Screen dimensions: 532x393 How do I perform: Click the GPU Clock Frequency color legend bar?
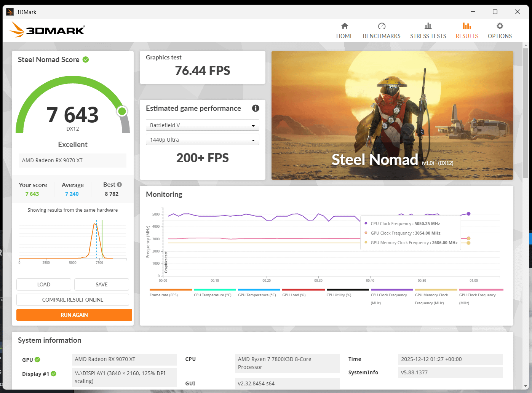tap(481, 289)
